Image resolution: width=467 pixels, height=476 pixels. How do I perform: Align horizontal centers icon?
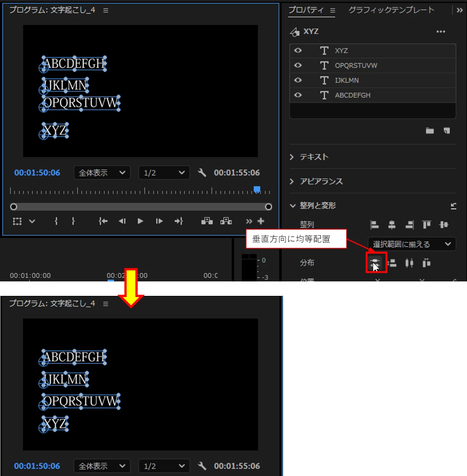pyautogui.click(x=392, y=225)
